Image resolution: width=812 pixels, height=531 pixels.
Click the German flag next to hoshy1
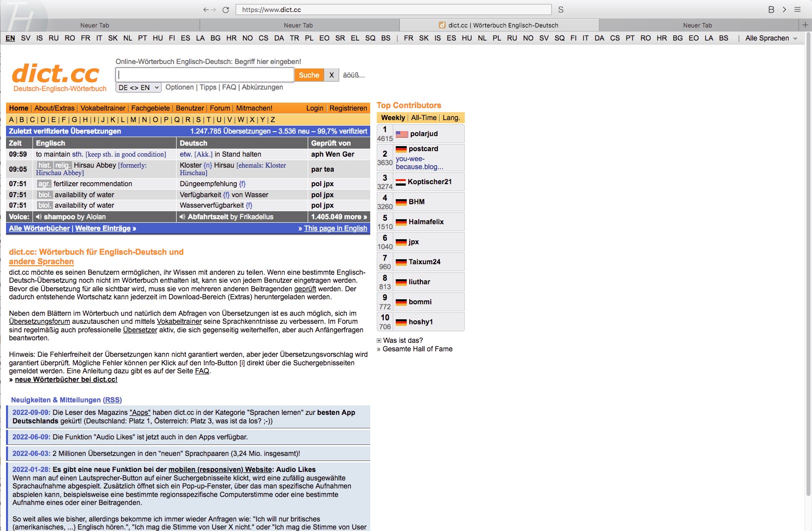[401, 322]
